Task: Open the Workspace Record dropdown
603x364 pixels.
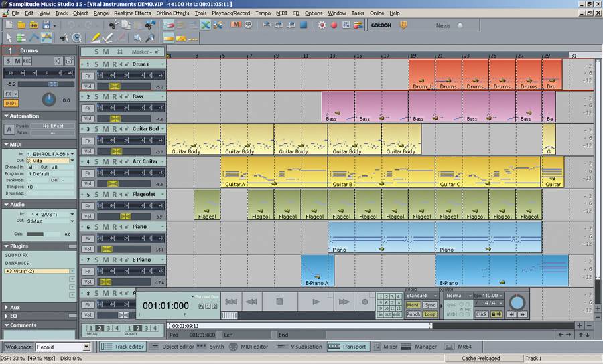Action: [86, 347]
